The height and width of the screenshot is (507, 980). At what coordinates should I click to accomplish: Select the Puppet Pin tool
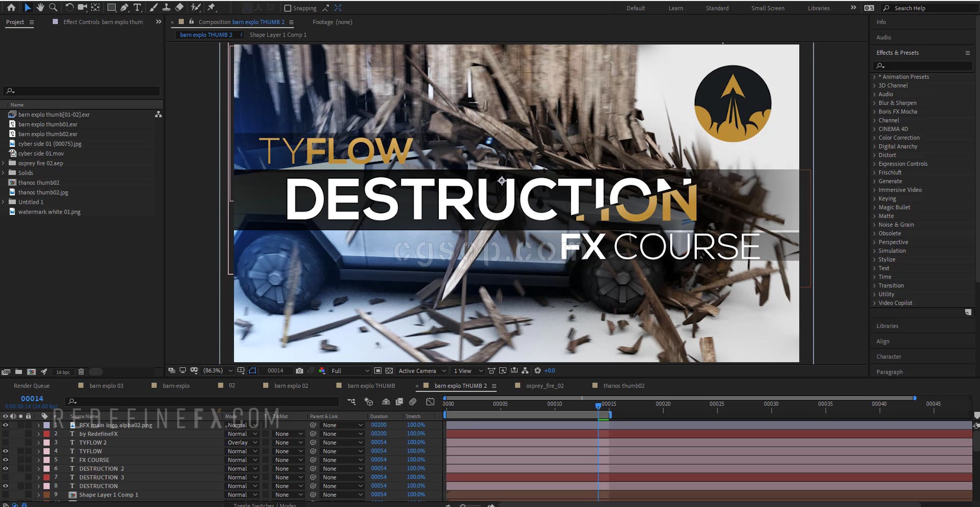pos(211,8)
